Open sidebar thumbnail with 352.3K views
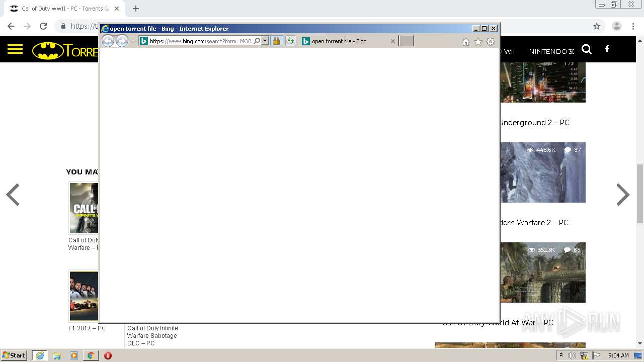 click(543, 273)
